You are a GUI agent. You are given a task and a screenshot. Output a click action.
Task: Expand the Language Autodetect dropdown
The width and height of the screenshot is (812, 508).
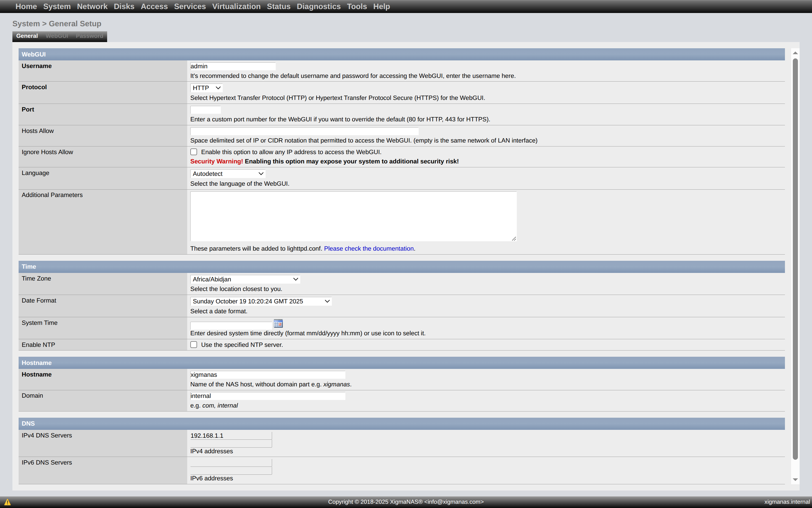(228, 174)
